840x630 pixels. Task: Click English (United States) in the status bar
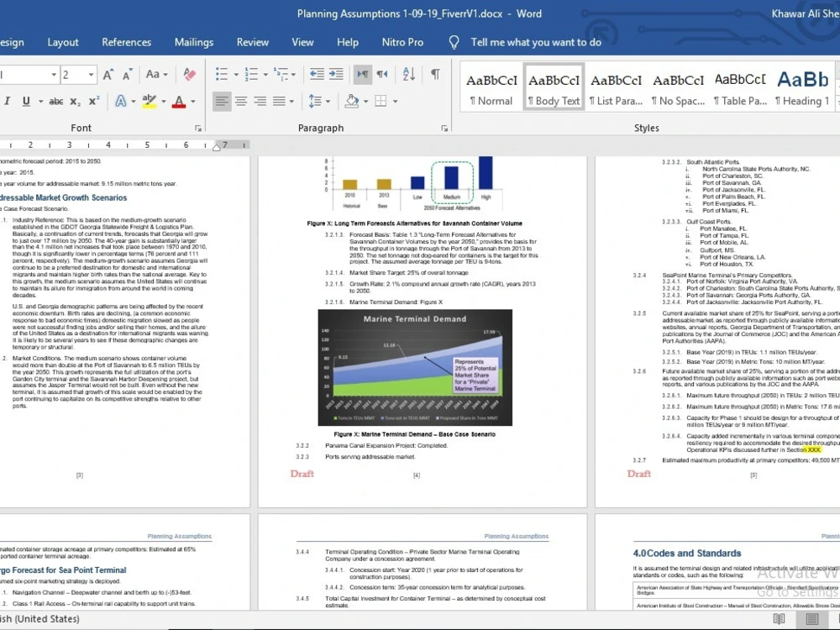tap(39, 619)
